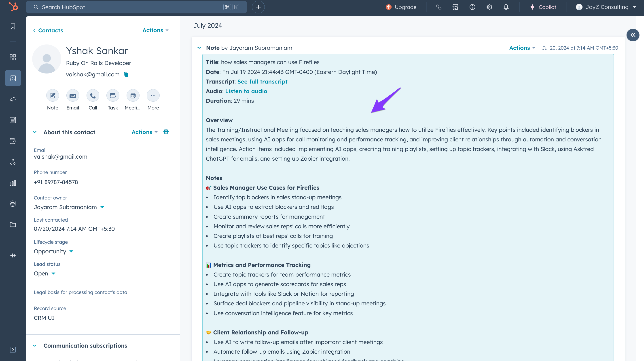Screen dimensions: 644x361
Task: Collapse the right panel with double chevron
Action: [633, 35]
